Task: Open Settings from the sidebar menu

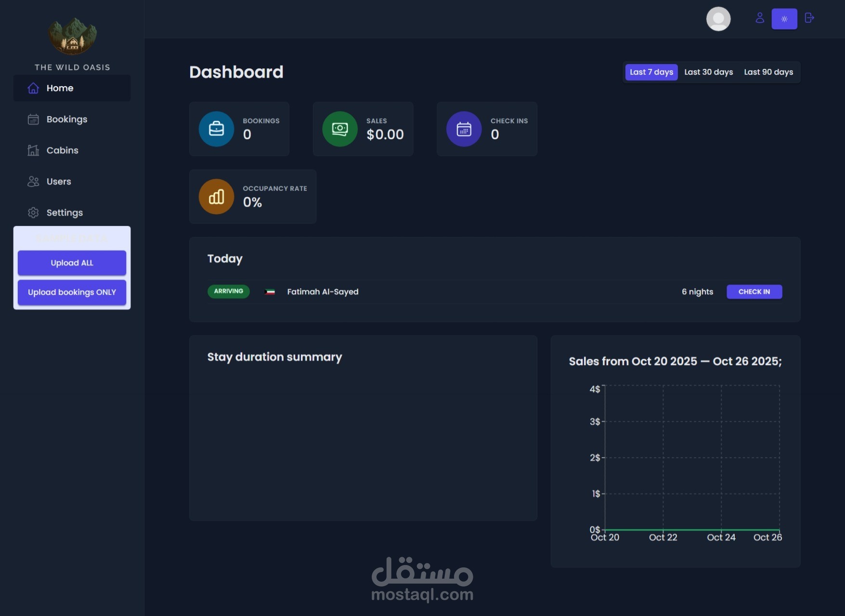Action: 64,212
